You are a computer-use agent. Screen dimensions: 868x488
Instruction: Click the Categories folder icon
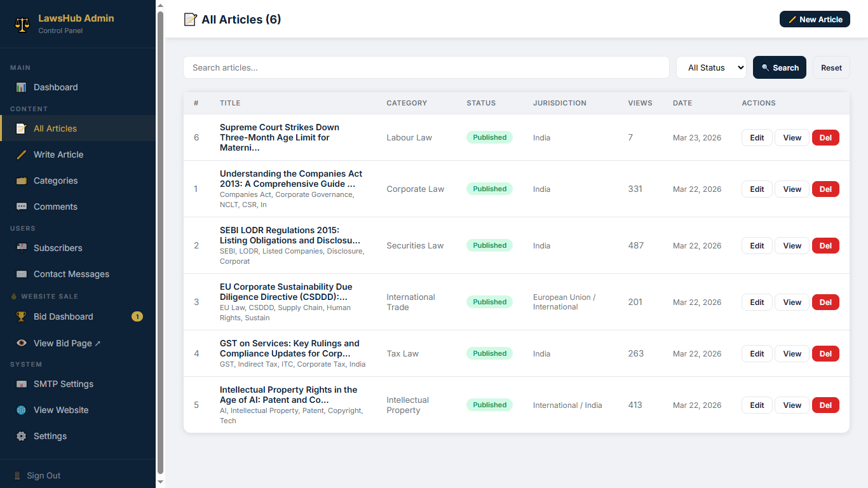(22, 180)
